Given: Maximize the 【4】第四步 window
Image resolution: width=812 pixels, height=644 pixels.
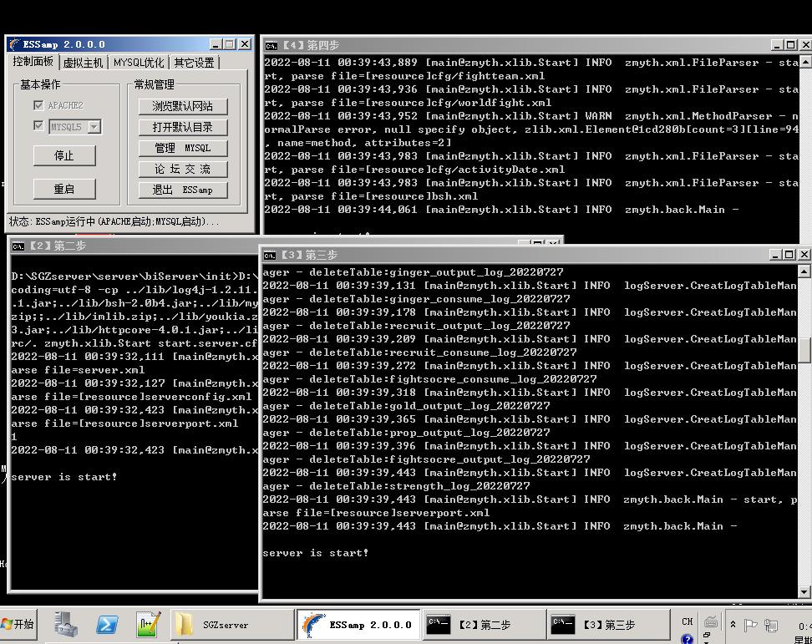Looking at the screenshot, I should 791,46.
